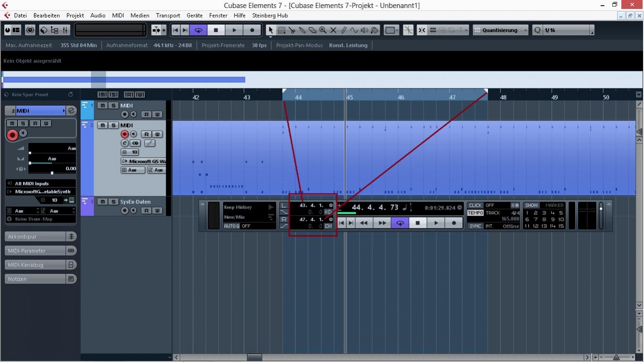Click the horizontal zoom slider at bottom right

pos(616,357)
